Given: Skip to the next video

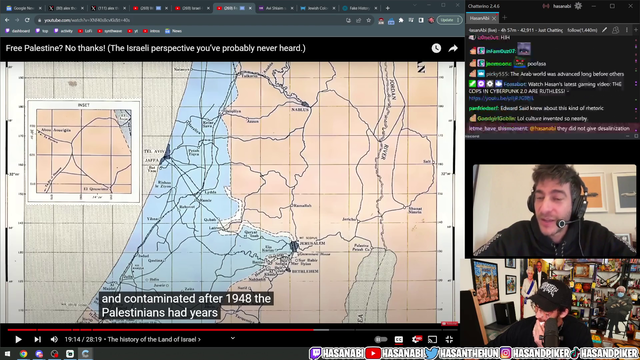Looking at the screenshot, I should click(x=38, y=339).
